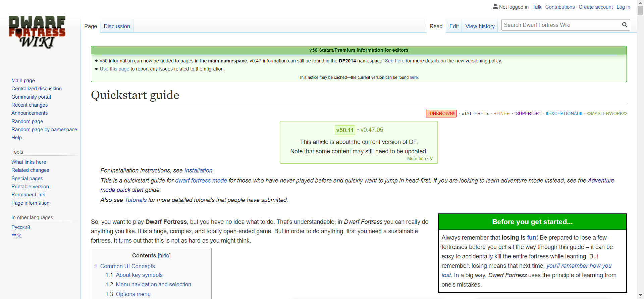Open the Help link
The height and width of the screenshot is (299, 644).
(x=16, y=138)
